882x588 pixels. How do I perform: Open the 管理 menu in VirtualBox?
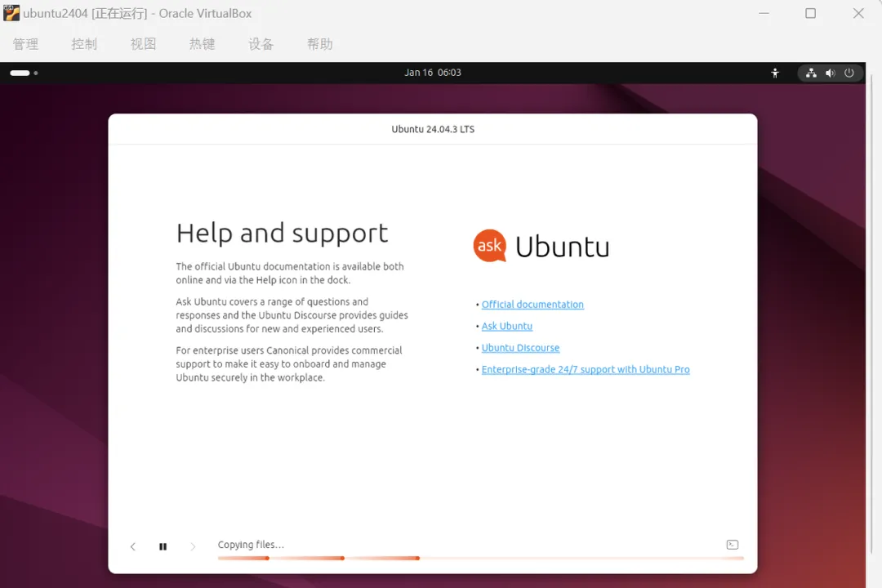tap(25, 44)
